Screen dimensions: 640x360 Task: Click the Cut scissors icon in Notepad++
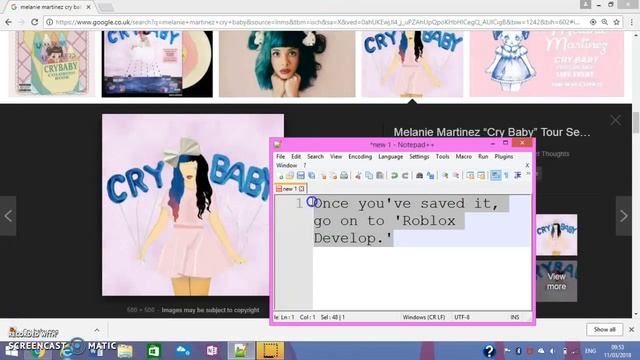(358, 176)
